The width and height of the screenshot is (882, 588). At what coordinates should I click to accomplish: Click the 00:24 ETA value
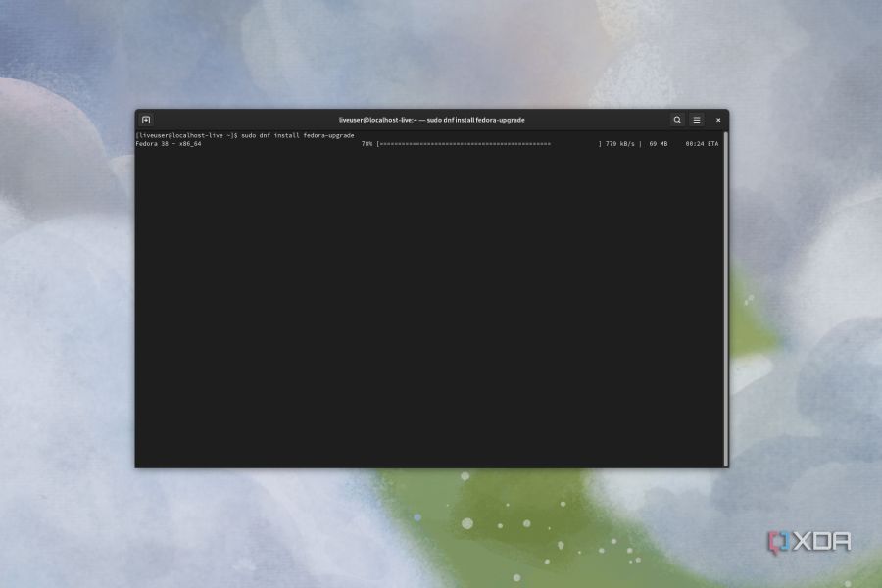coord(702,144)
